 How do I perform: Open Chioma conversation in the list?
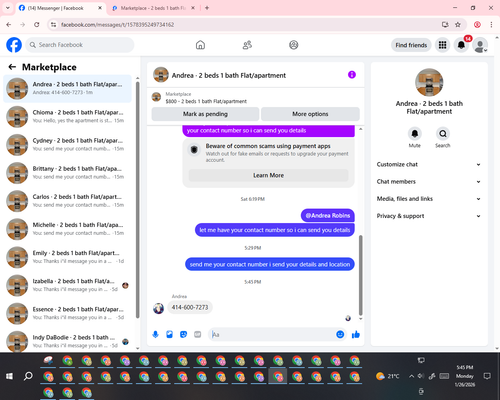point(67,117)
